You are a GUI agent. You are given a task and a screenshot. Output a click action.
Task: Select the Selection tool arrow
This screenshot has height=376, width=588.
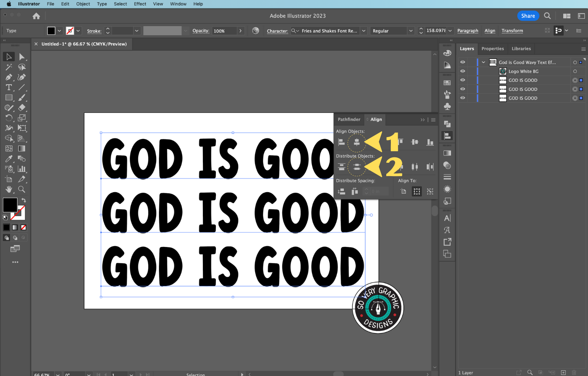click(x=8, y=57)
